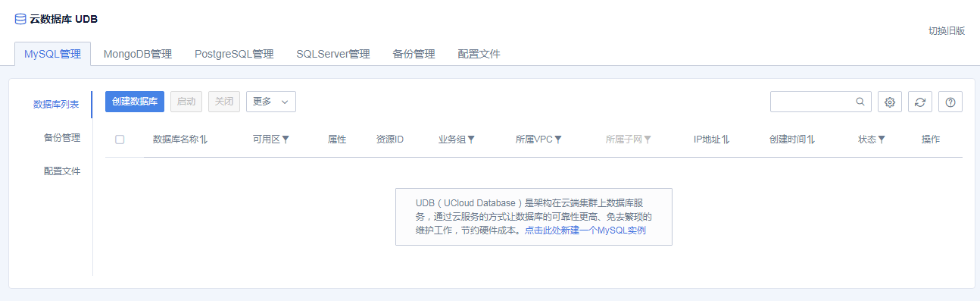Filter the 可用区 column

[x=286, y=140]
